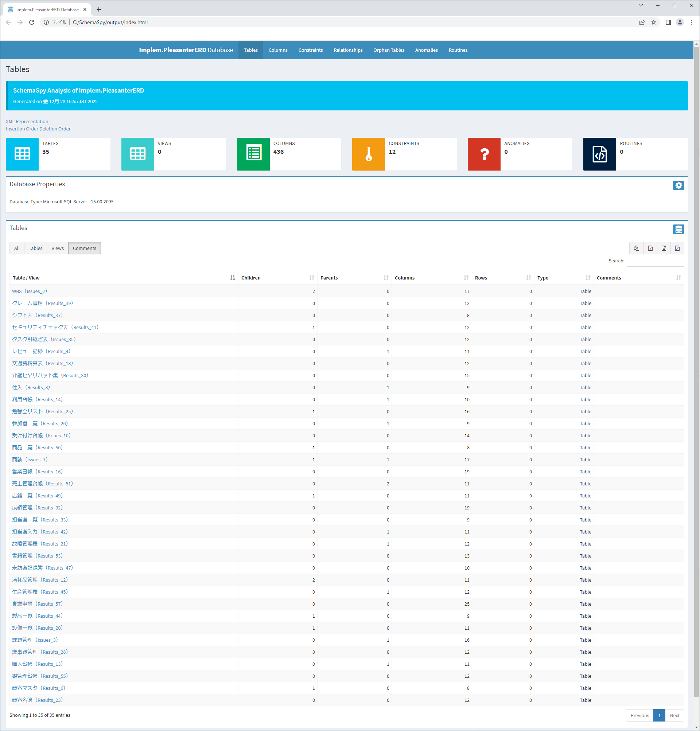Export the table list to Excel

[x=650, y=248]
